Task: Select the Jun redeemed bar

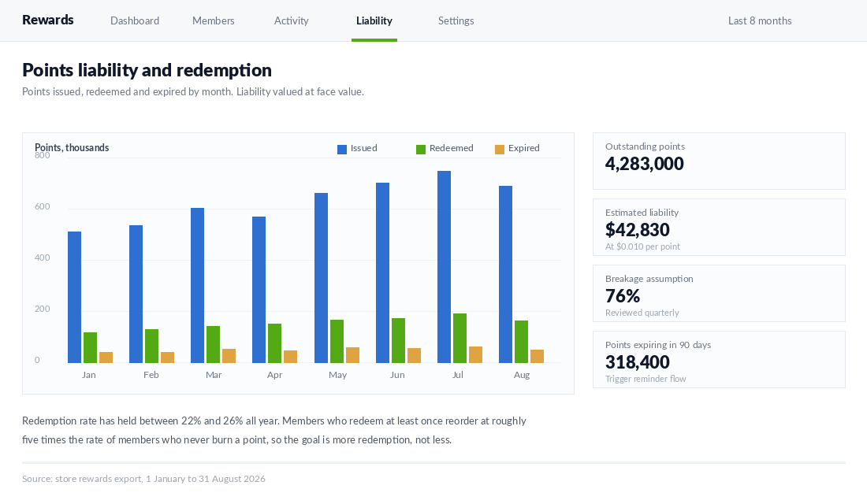Action: (x=398, y=340)
